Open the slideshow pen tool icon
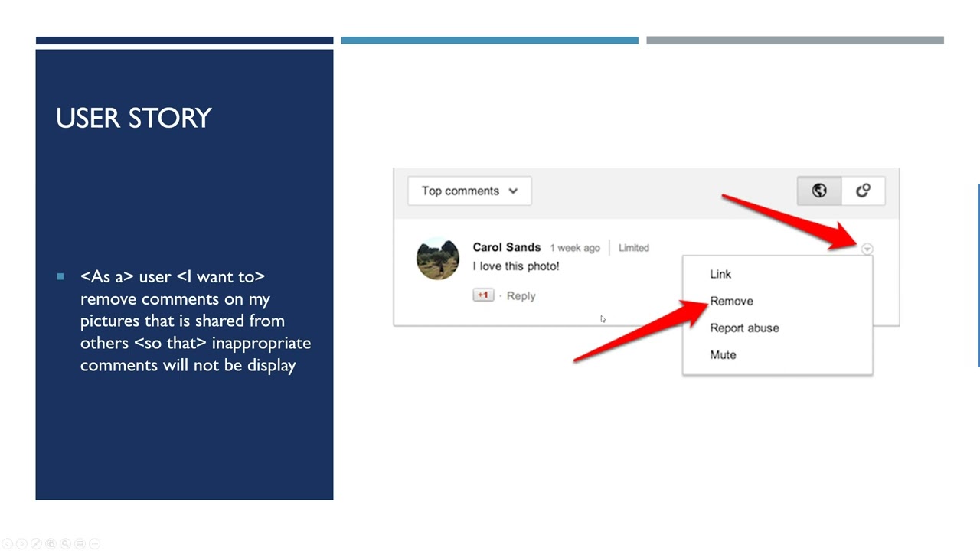This screenshot has height=551, width=980. [x=36, y=544]
